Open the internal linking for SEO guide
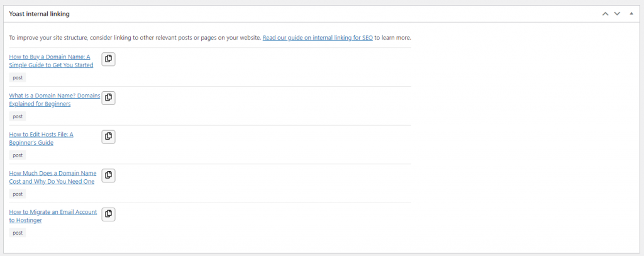Image resolution: width=644 pixels, height=256 pixels. (x=318, y=38)
